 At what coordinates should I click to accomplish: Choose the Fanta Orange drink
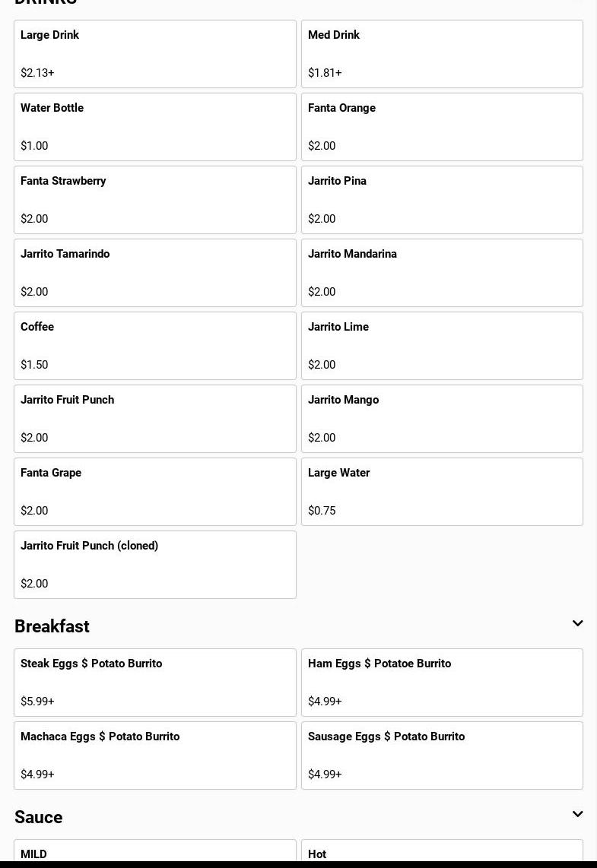click(x=442, y=127)
